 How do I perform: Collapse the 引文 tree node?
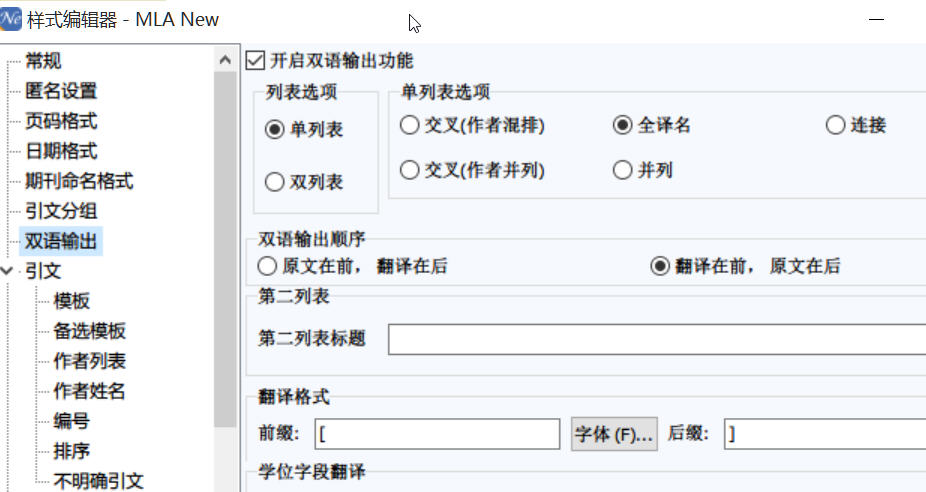point(6,271)
